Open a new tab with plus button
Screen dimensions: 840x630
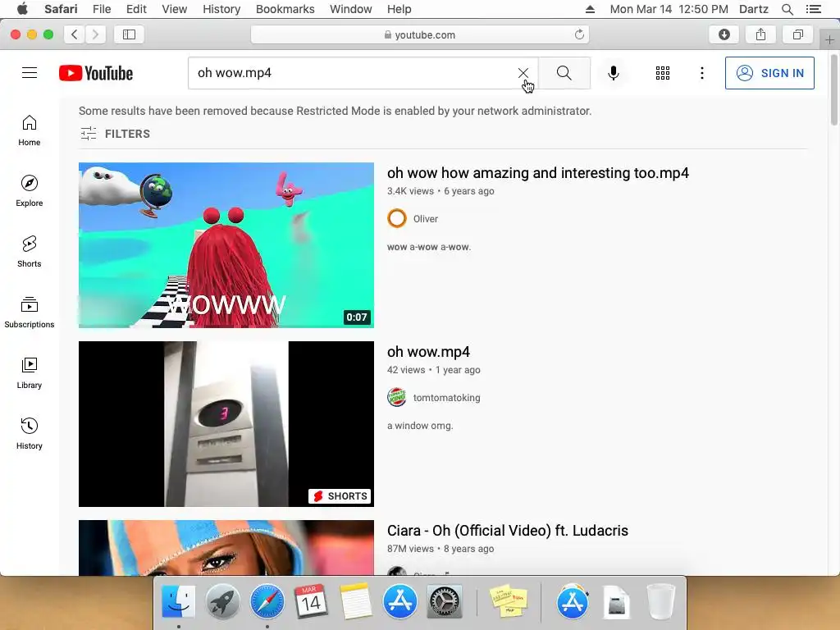829,39
